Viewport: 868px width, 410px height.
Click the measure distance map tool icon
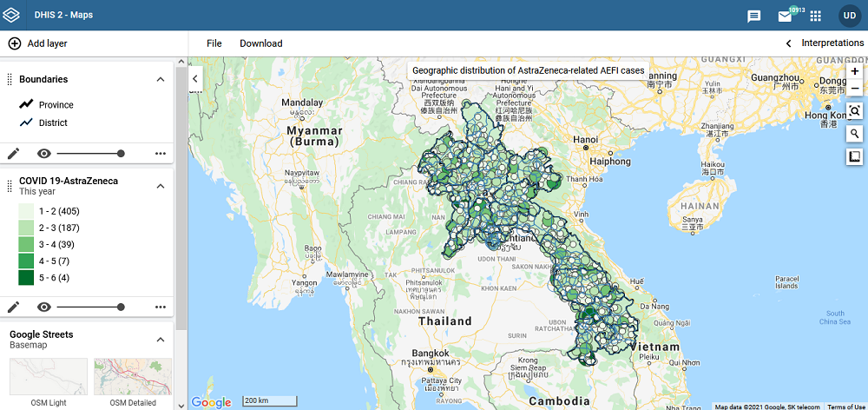tap(855, 157)
